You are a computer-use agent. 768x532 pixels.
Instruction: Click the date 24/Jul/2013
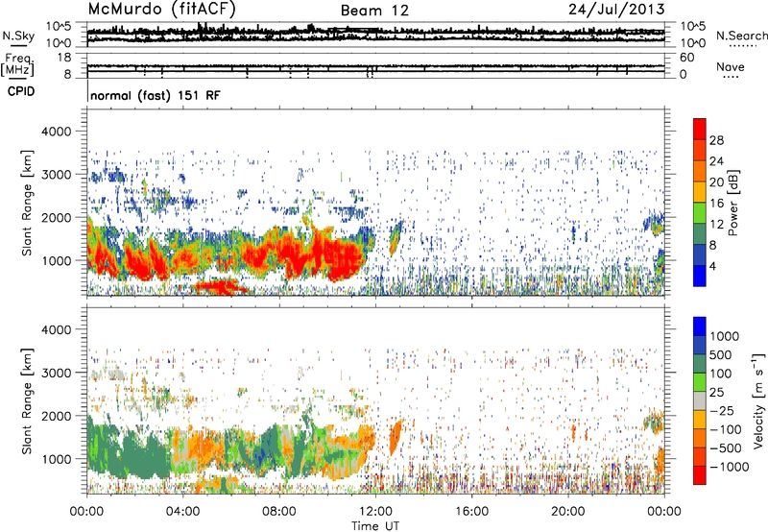[616, 9]
